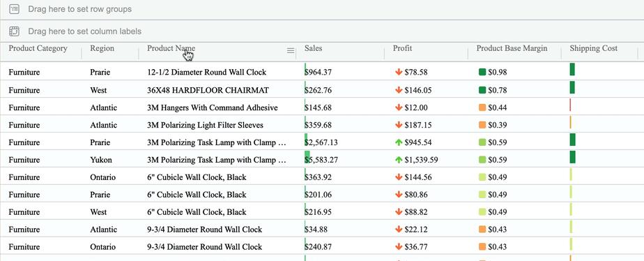The height and width of the screenshot is (261, 644).
Task: Open the Product Name column menu icon
Action: coord(291,50)
